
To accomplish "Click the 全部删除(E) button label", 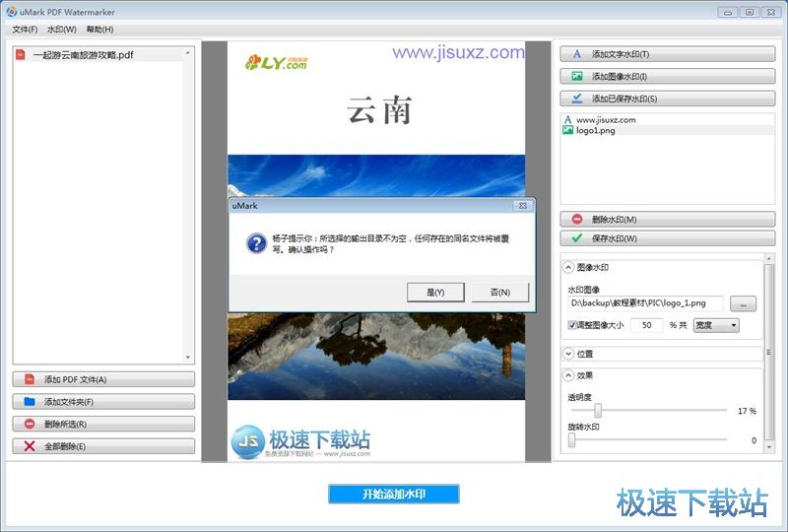I will [65, 446].
